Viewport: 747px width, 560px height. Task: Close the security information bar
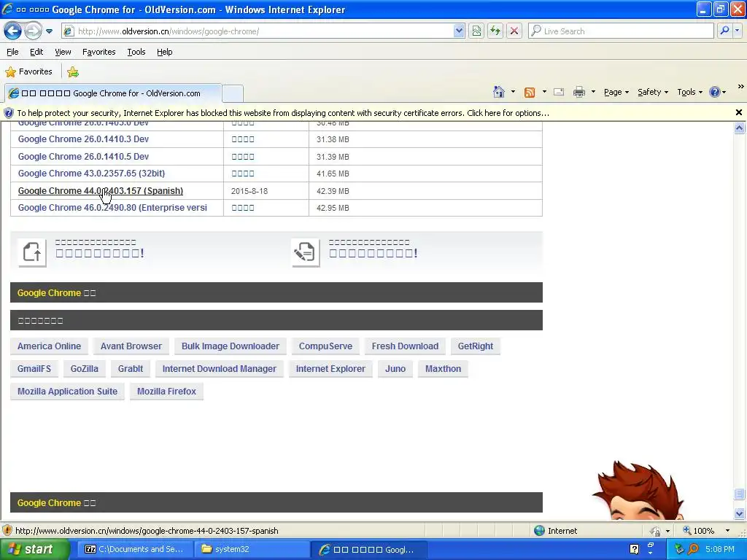pos(738,112)
